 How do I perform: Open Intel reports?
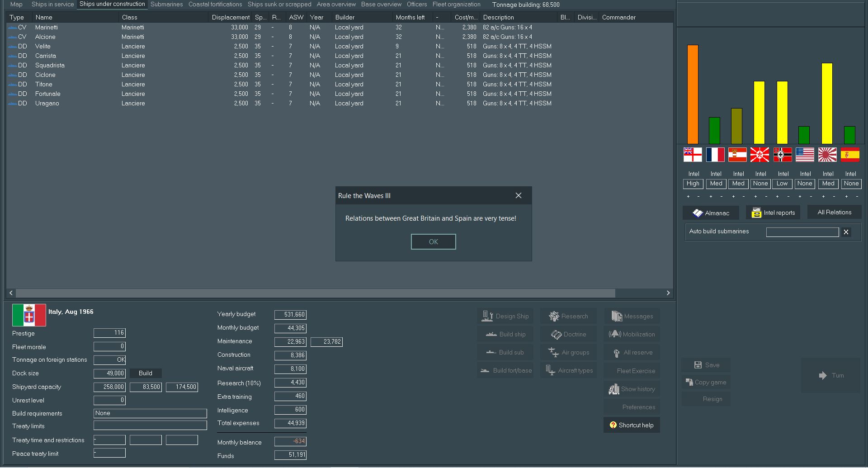click(x=773, y=213)
